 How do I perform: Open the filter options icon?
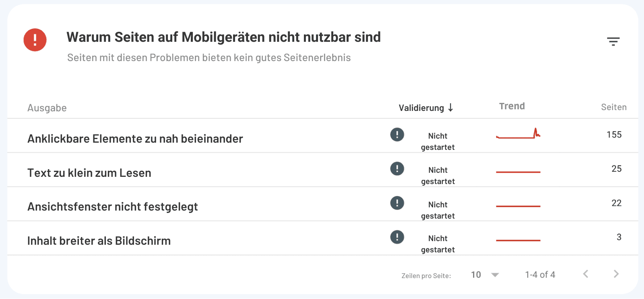[x=613, y=41]
